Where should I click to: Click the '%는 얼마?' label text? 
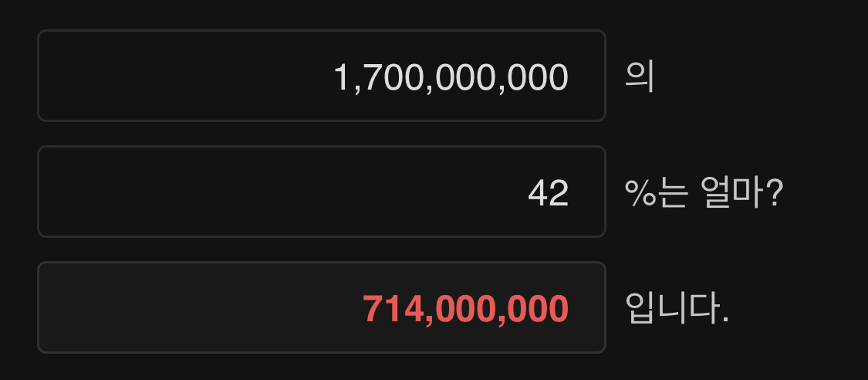704,192
